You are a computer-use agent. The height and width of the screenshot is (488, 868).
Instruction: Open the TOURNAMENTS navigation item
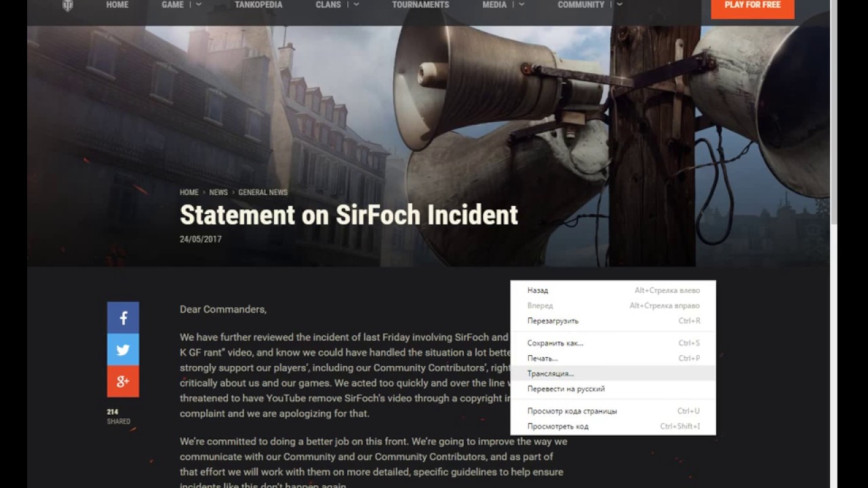[x=420, y=5]
